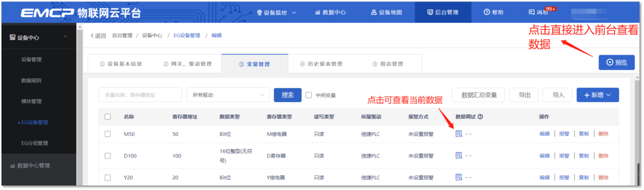Open data debug icon for D100 row
Image resolution: width=644 pixels, height=190 pixels.
coord(459,156)
